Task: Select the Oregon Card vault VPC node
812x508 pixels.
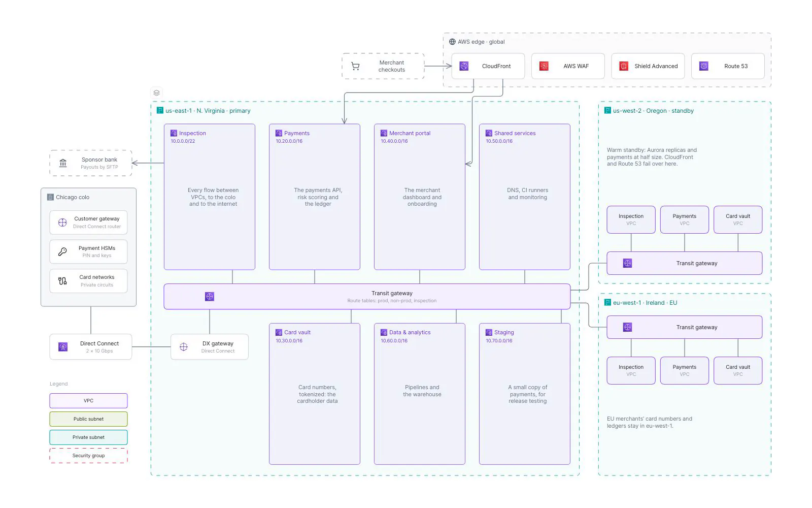Action: (x=738, y=219)
